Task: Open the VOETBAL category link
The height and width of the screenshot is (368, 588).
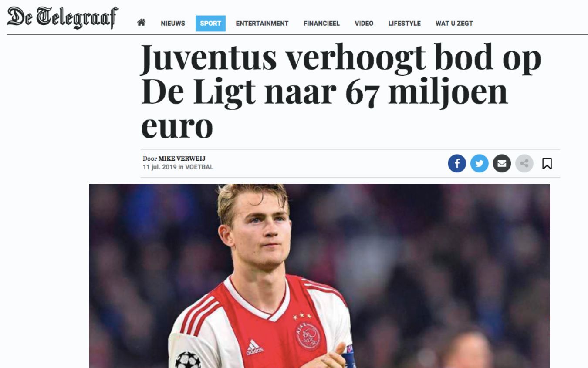Action: 199,167
